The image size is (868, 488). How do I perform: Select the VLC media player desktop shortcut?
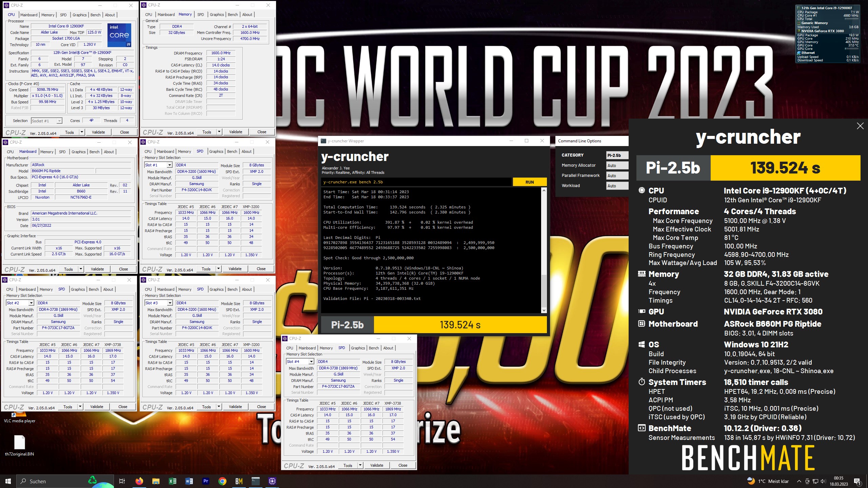tap(19, 418)
